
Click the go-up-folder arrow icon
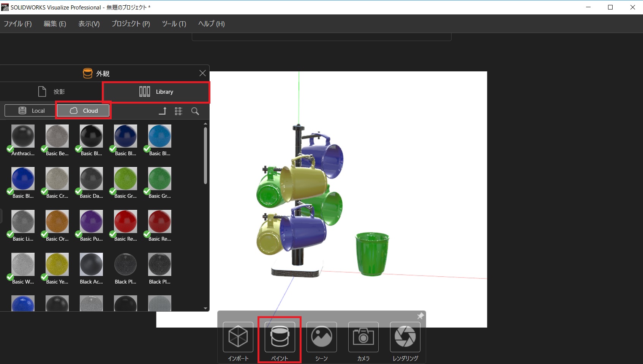(163, 111)
